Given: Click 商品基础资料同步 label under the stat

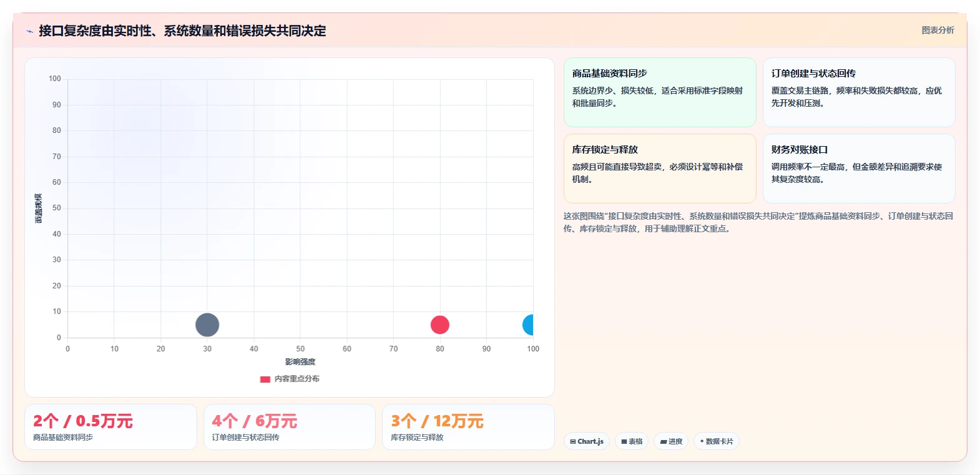Looking at the screenshot, I should [63, 438].
